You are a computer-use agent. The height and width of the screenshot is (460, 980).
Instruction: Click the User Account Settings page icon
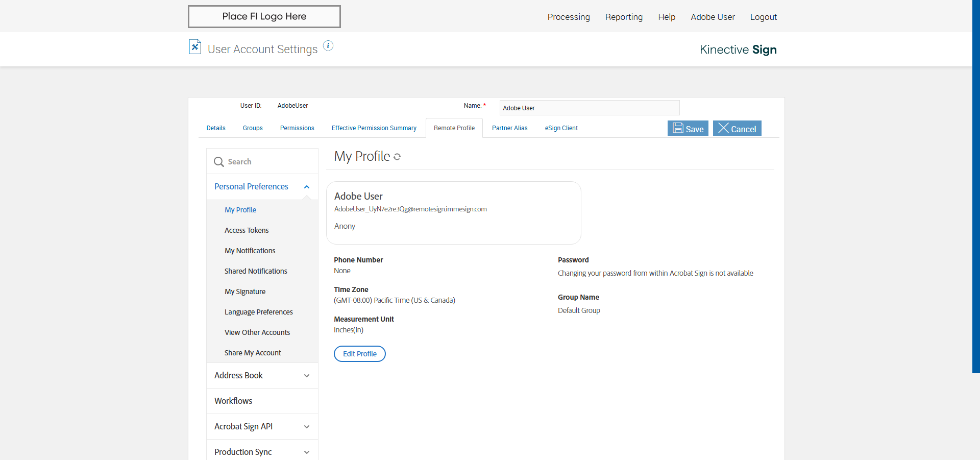195,47
